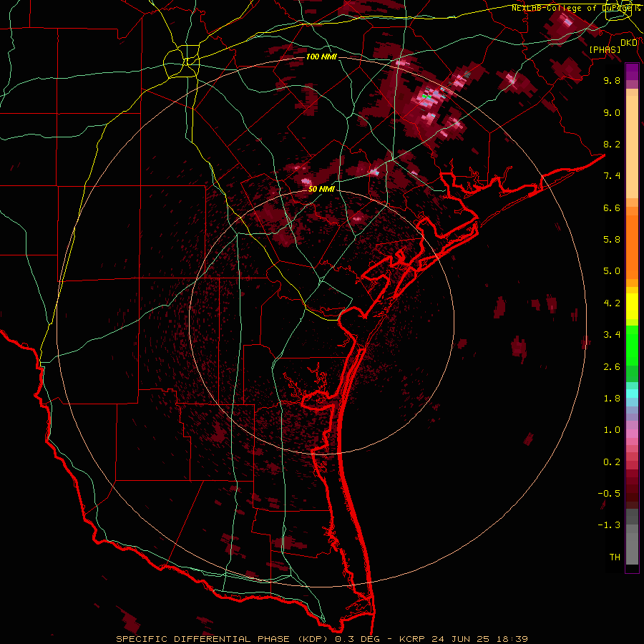Click the TH label on the scale

[615, 557]
